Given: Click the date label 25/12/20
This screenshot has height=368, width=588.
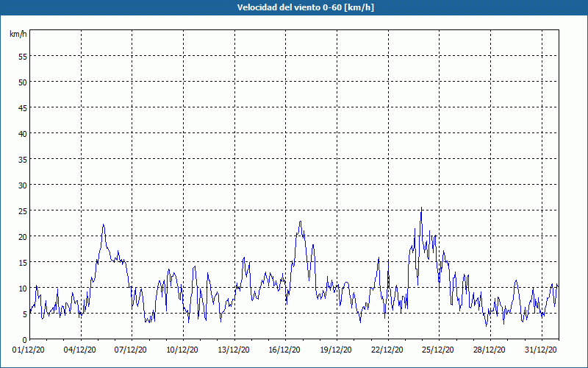Looking at the screenshot, I should click(438, 350).
